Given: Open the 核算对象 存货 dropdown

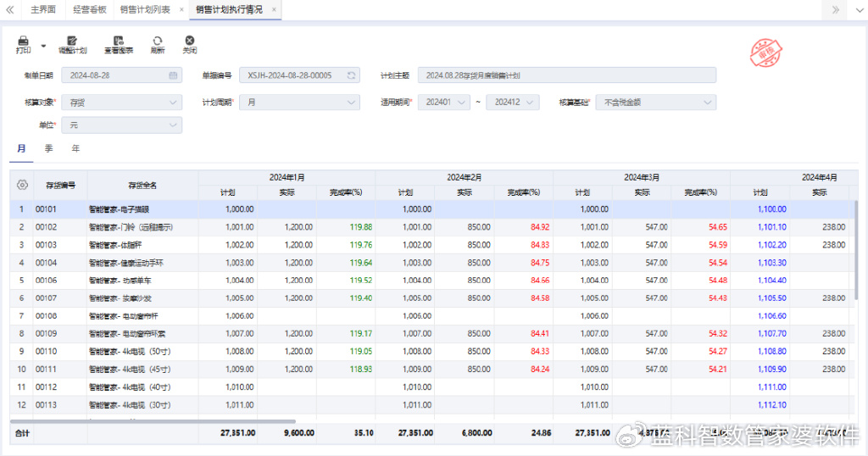Looking at the screenshot, I should click(x=122, y=103).
